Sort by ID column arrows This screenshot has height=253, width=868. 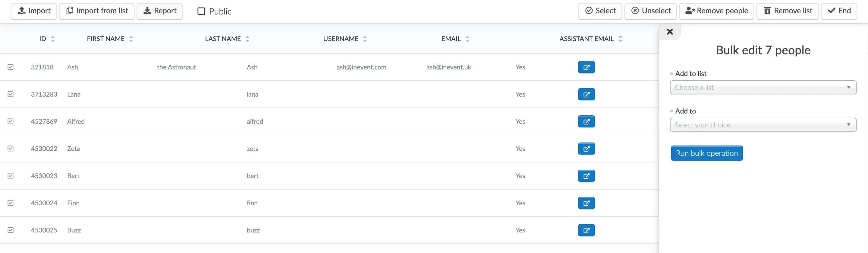[52, 39]
